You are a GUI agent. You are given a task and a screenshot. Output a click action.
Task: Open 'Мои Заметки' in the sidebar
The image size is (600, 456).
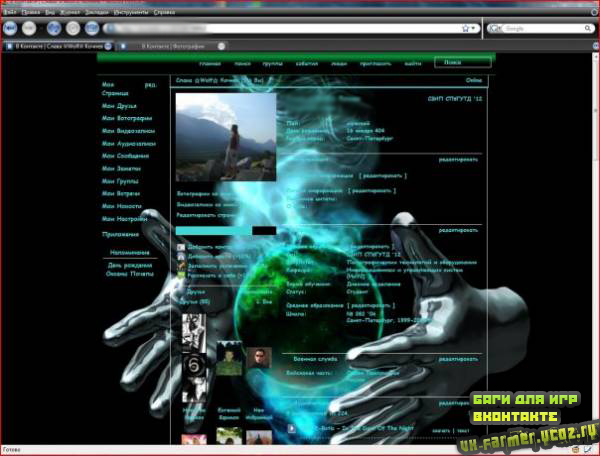(x=121, y=169)
